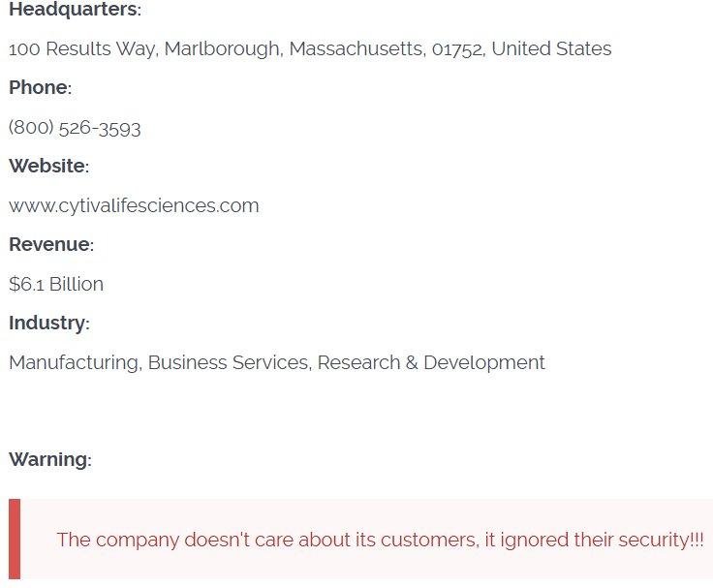Image resolution: width=713 pixels, height=588 pixels.
Task: Click the 01752 zip code
Action: (x=457, y=48)
